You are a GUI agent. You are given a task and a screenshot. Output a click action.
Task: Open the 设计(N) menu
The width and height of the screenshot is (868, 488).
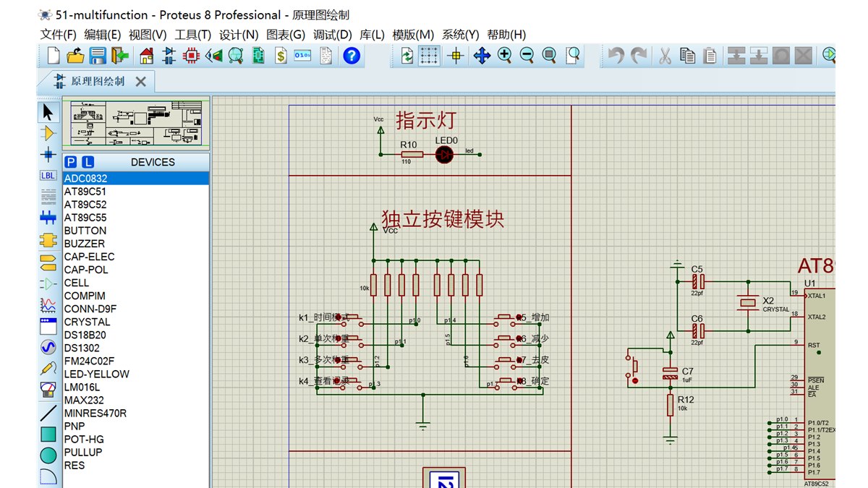click(x=239, y=35)
